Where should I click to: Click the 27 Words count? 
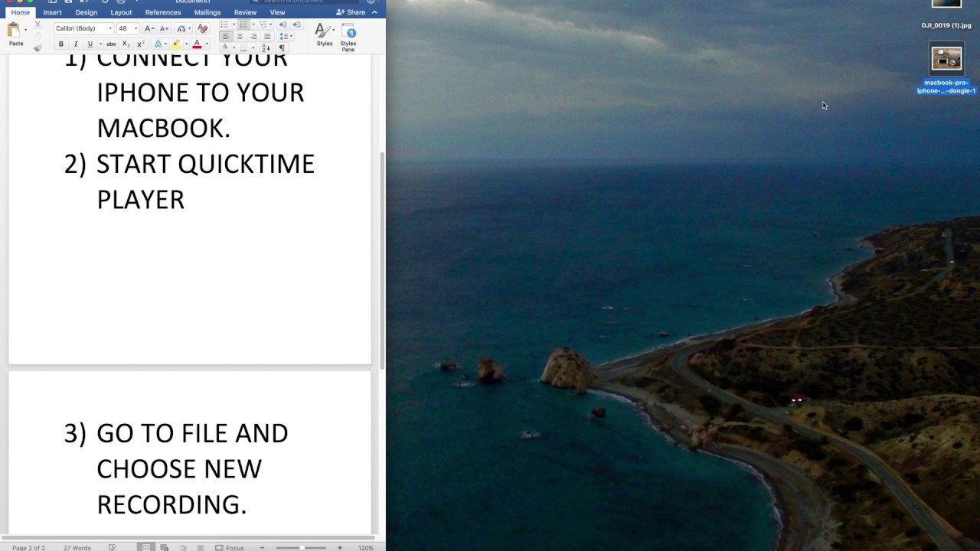[77, 547]
